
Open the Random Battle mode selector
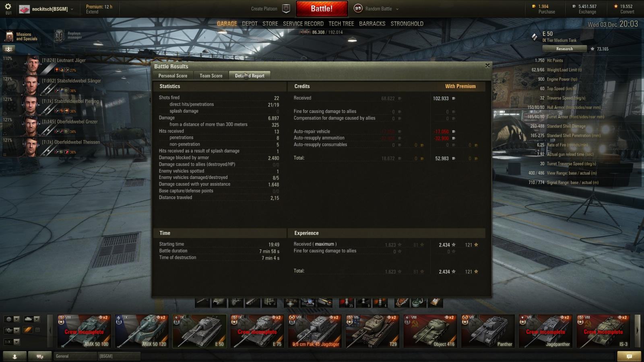(376, 8)
